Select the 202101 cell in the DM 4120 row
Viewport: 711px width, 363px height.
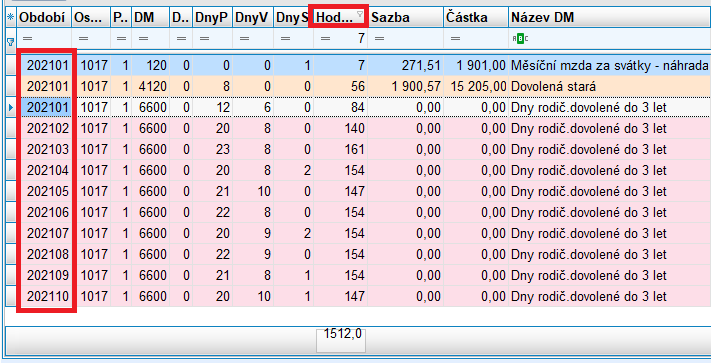(x=44, y=87)
